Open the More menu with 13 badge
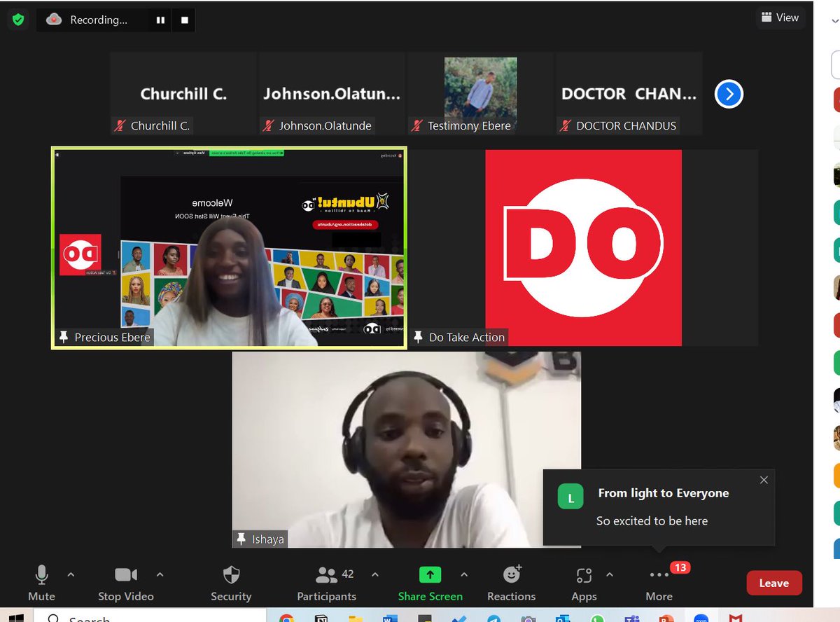The image size is (840, 622). pos(659,583)
